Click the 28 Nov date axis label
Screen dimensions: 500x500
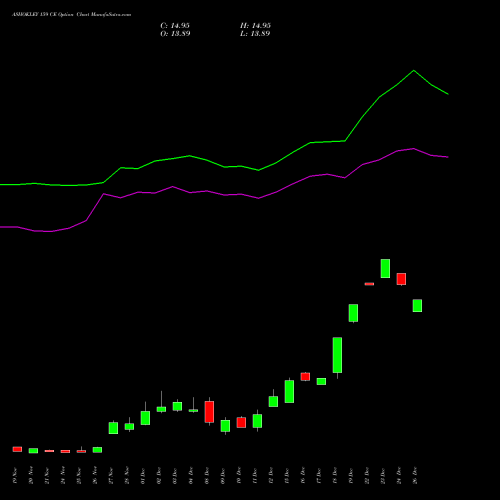pyautogui.click(x=127, y=476)
